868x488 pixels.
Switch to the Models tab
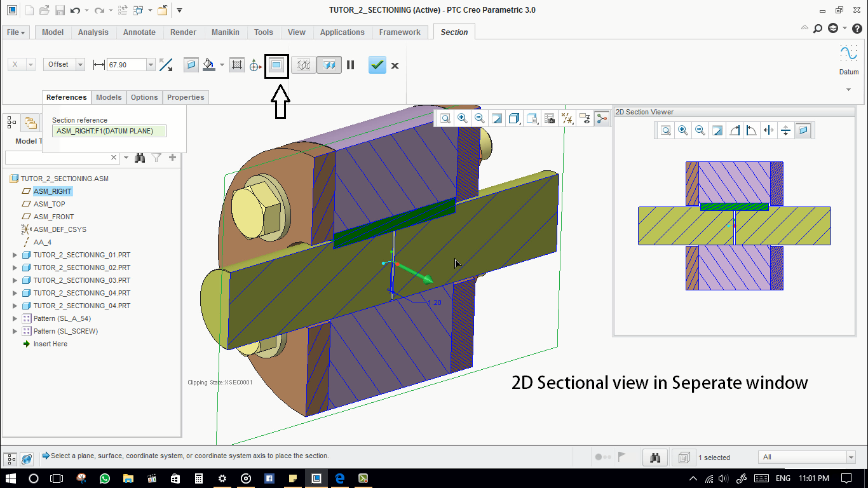[109, 97]
